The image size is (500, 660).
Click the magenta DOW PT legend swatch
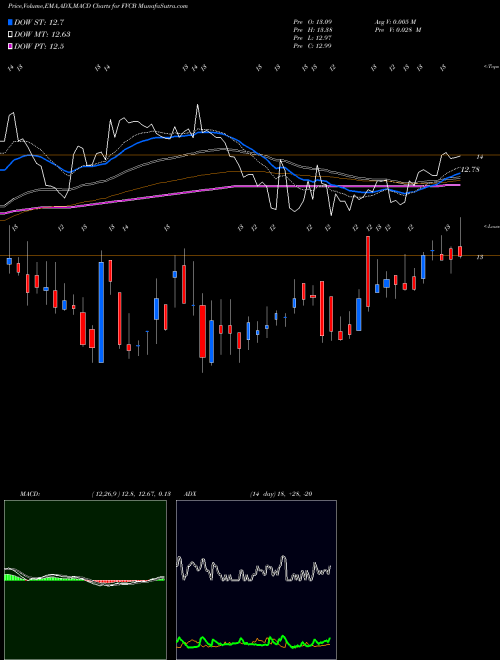(x=11, y=46)
